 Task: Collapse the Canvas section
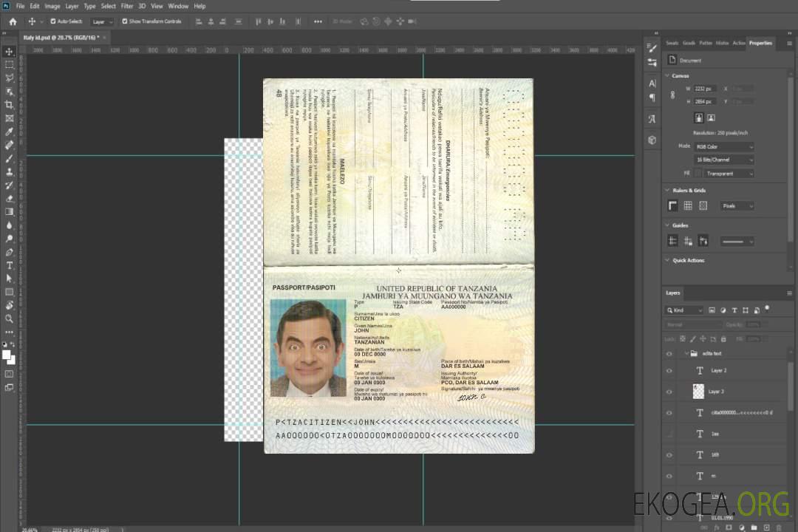[x=667, y=76]
